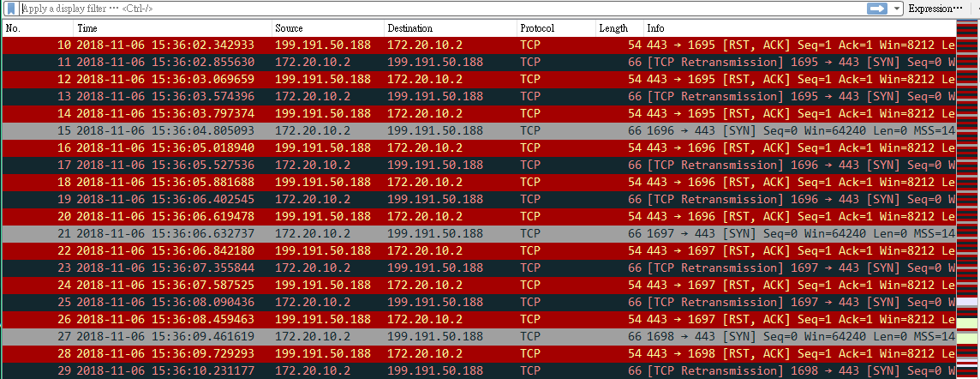Select packet number 10
This screenshot has width=980, height=379.
pyautogui.click(x=479, y=45)
